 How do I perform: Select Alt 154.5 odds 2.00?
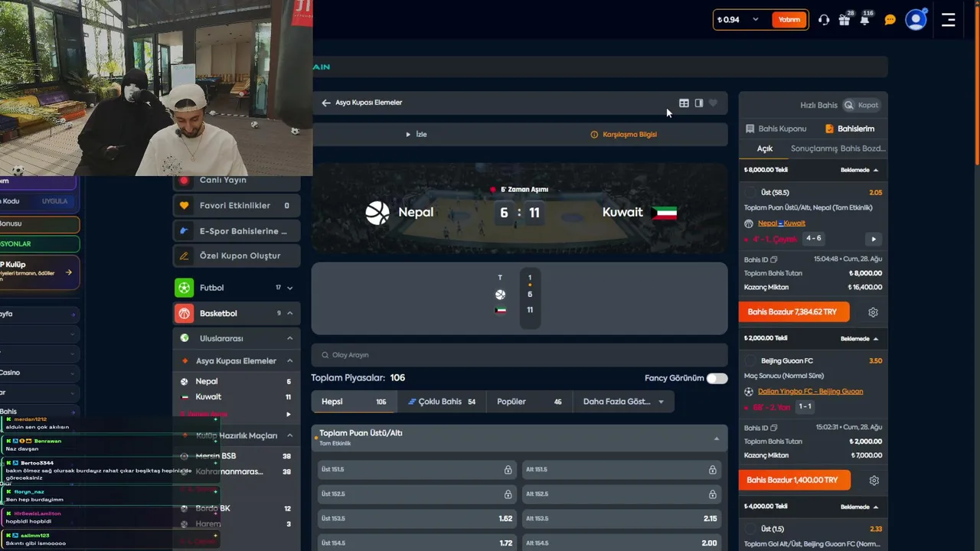pyautogui.click(x=622, y=543)
